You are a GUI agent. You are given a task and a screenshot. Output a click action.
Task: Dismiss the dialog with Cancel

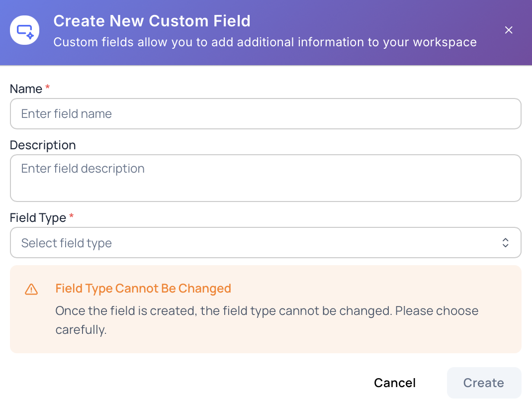395,383
